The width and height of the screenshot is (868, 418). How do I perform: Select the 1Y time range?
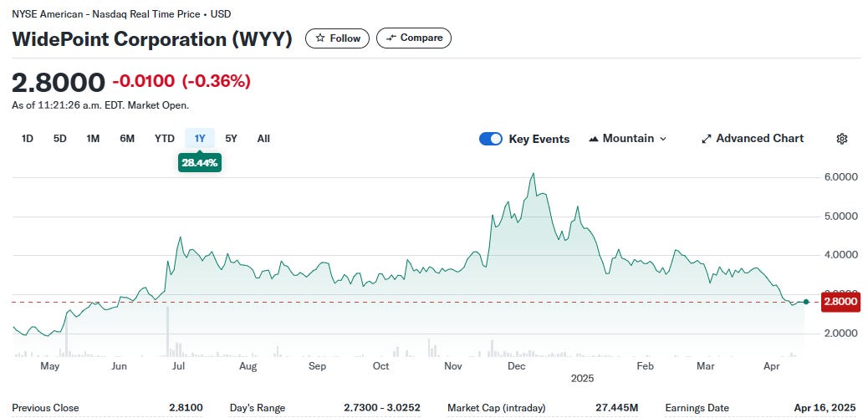200,139
